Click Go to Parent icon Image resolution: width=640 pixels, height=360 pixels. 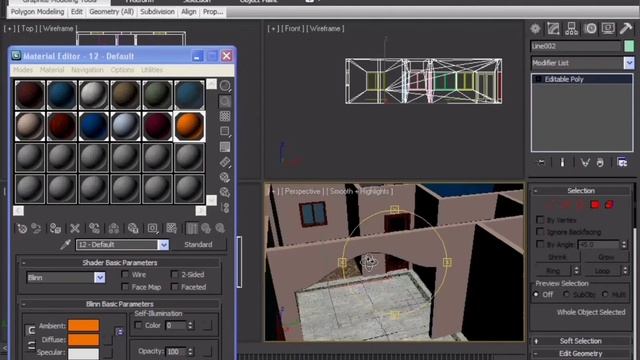pyautogui.click(x=206, y=229)
